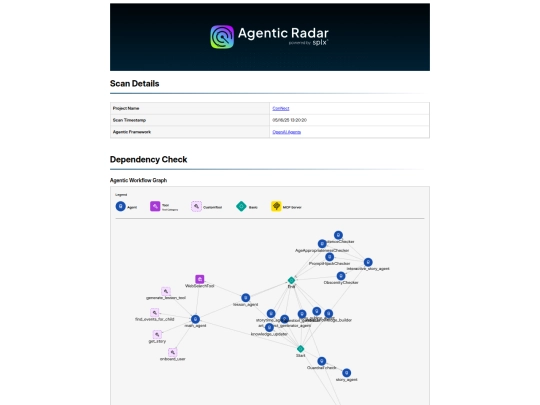540x405 pixels.
Task: Select the knowledge_updater agent node
Action: click(269, 328)
